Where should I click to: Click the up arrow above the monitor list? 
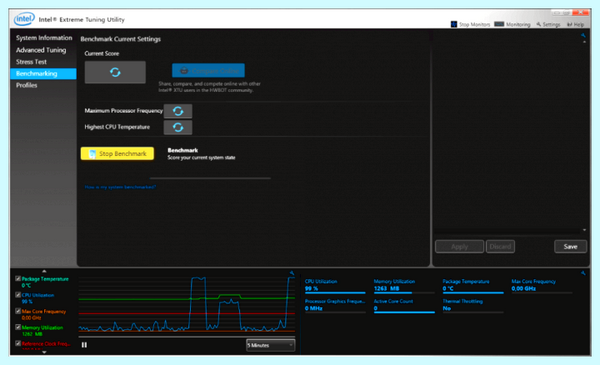pyautogui.click(x=44, y=271)
